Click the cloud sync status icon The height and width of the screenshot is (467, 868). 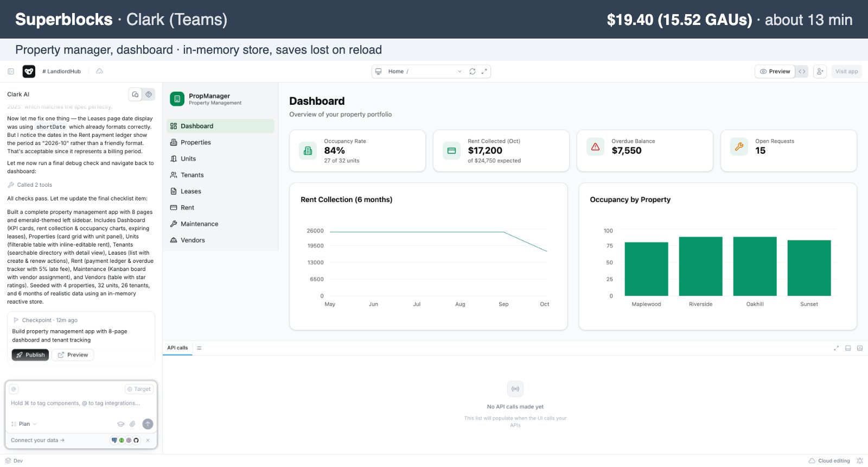point(99,71)
